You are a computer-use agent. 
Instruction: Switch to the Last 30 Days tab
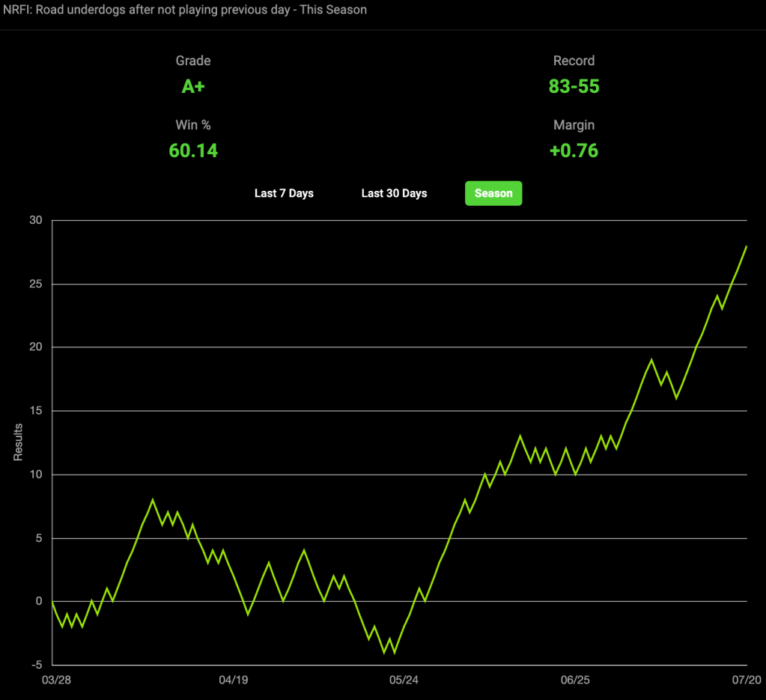(x=395, y=193)
